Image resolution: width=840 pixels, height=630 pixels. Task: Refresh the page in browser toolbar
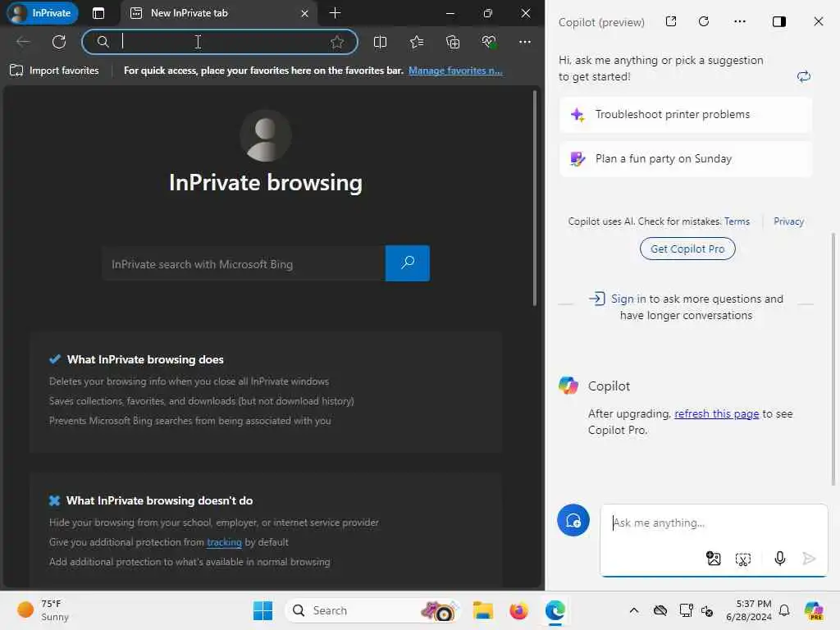tap(59, 42)
